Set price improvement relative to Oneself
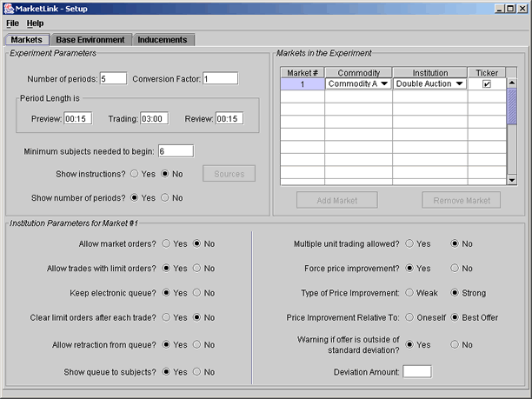This screenshot has height=399, width=532. (x=409, y=317)
